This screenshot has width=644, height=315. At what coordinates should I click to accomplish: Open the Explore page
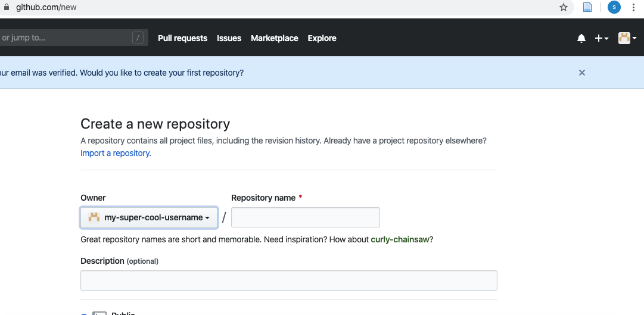coord(322,38)
